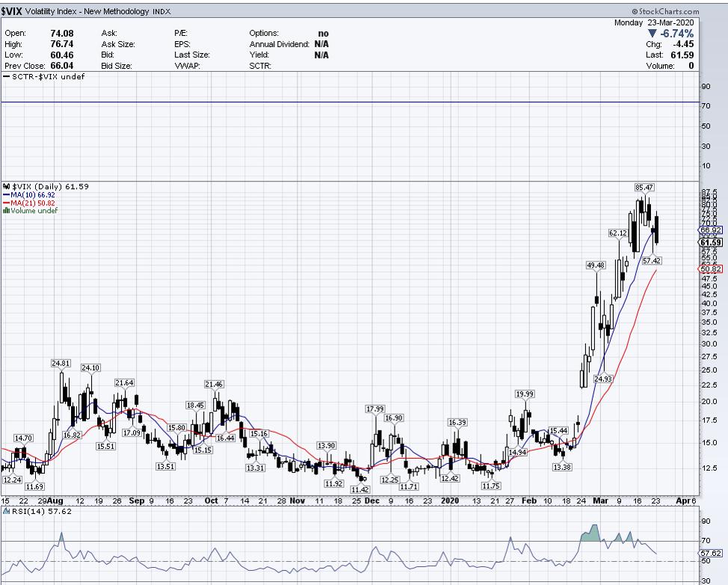Screen dimensions: 728x585
Task: Click the 49.48 price label annotation
Action: 596,265
